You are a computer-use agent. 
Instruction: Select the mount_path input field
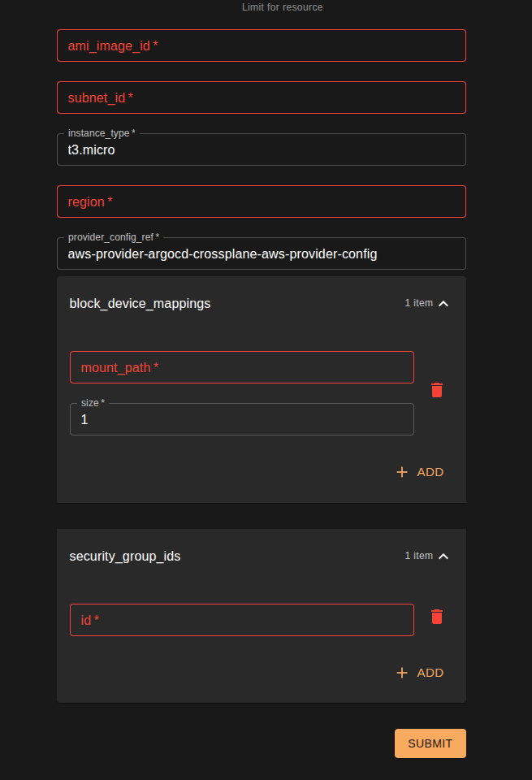click(x=241, y=367)
